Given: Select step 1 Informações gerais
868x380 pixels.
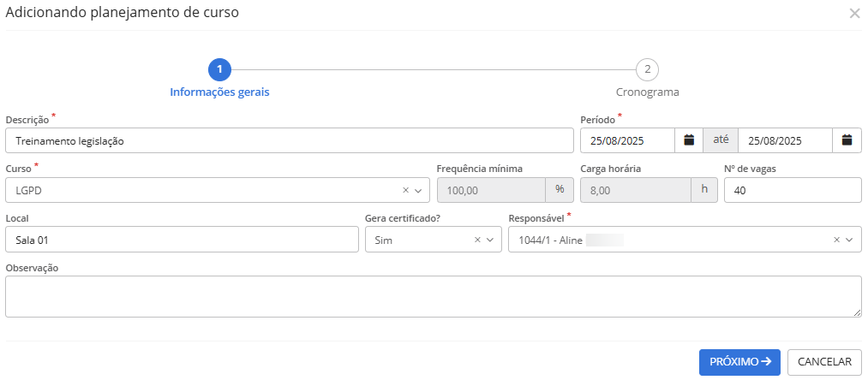Looking at the screenshot, I should [x=219, y=69].
